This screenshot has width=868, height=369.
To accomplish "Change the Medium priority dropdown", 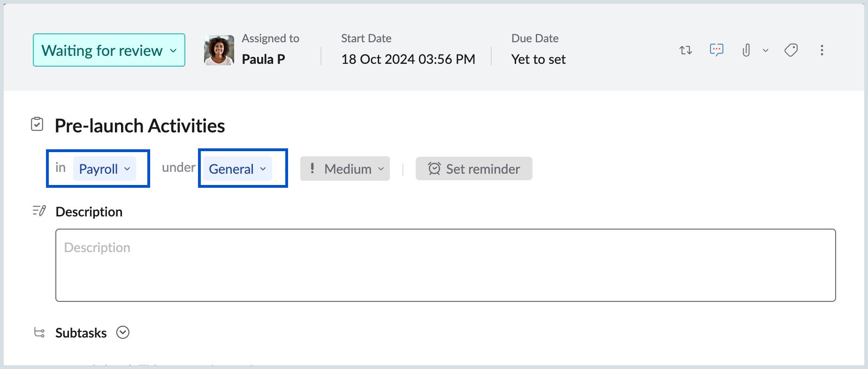I will [x=353, y=169].
